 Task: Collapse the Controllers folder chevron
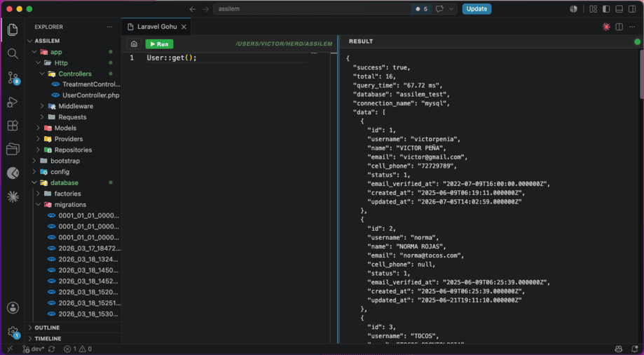point(42,74)
